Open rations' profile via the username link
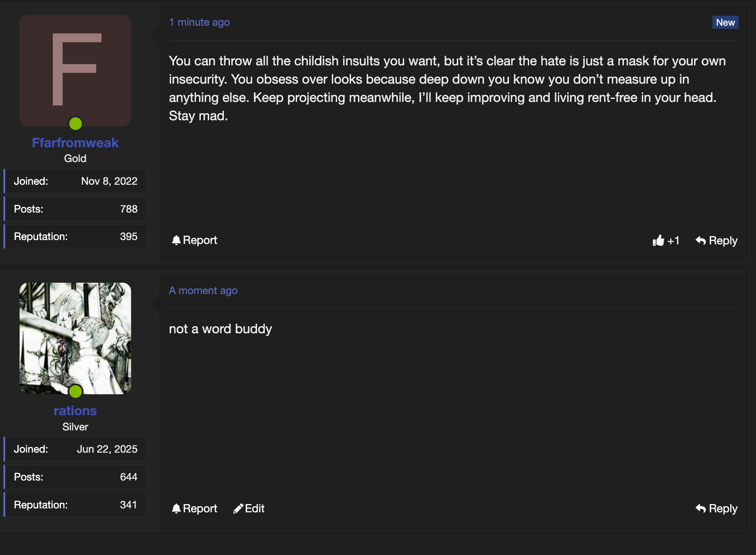 [x=75, y=411]
